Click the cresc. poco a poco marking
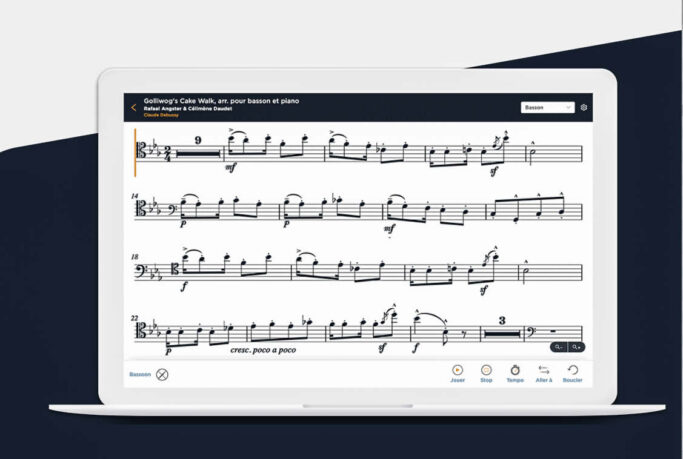The height and width of the screenshot is (459, 683). (263, 350)
